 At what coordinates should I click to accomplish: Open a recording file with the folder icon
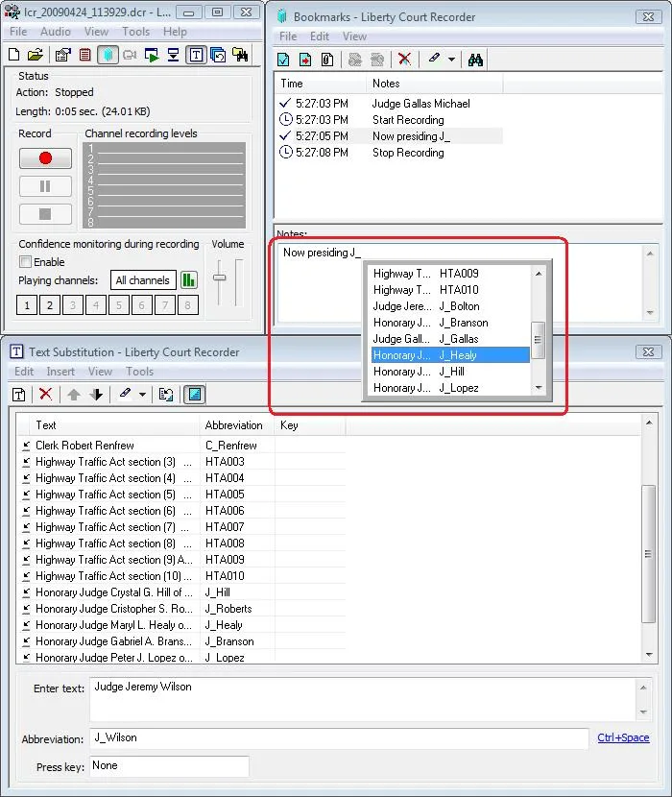[x=36, y=55]
